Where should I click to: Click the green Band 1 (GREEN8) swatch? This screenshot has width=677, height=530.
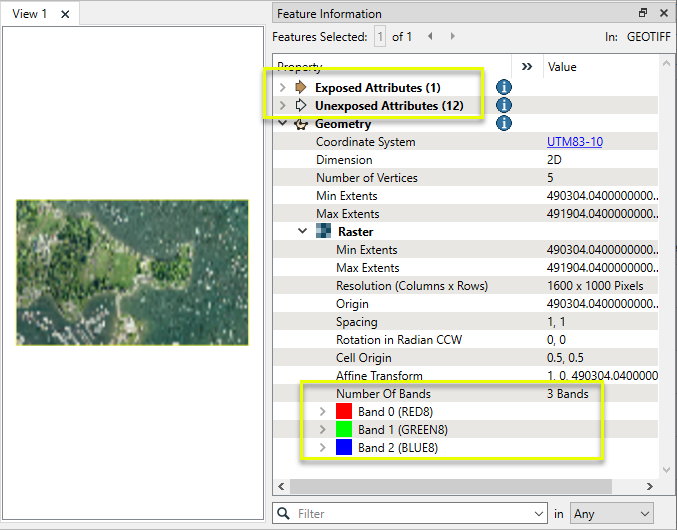click(x=344, y=430)
